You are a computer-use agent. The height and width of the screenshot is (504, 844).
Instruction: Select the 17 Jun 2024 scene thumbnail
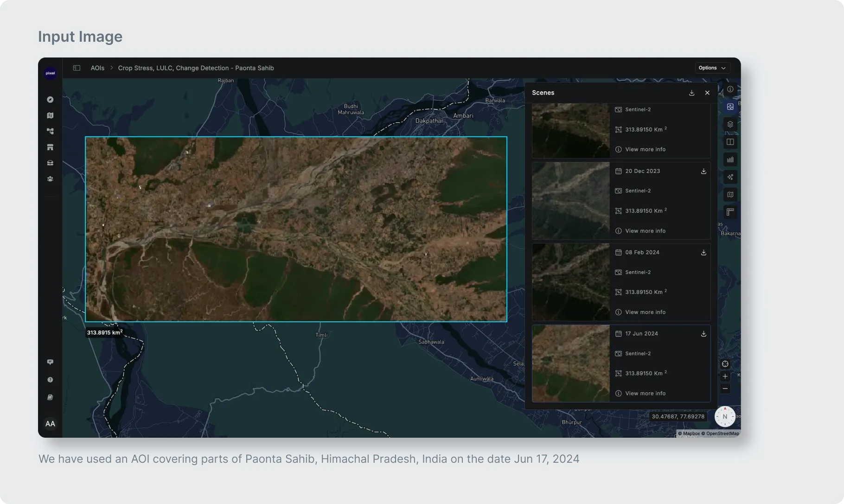(570, 363)
